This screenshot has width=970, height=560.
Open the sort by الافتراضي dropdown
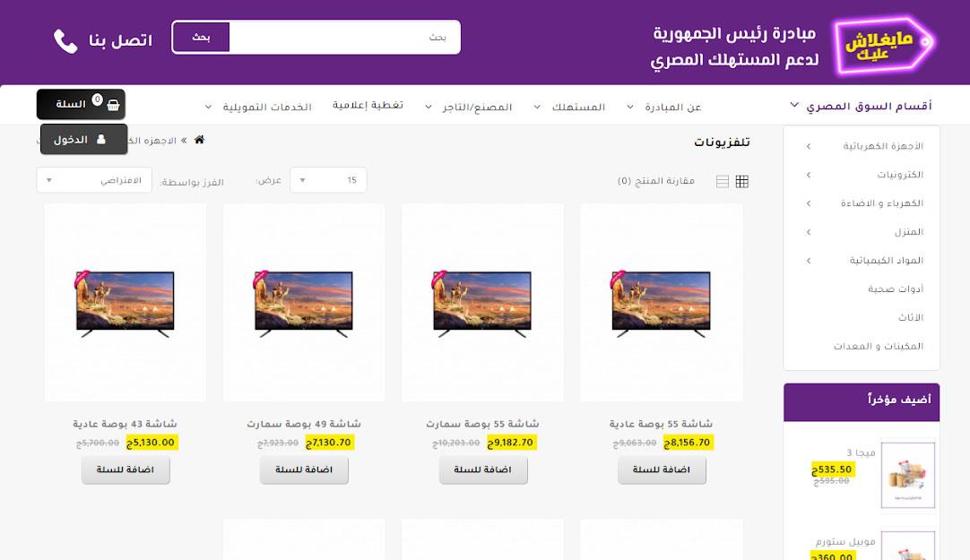(x=94, y=180)
